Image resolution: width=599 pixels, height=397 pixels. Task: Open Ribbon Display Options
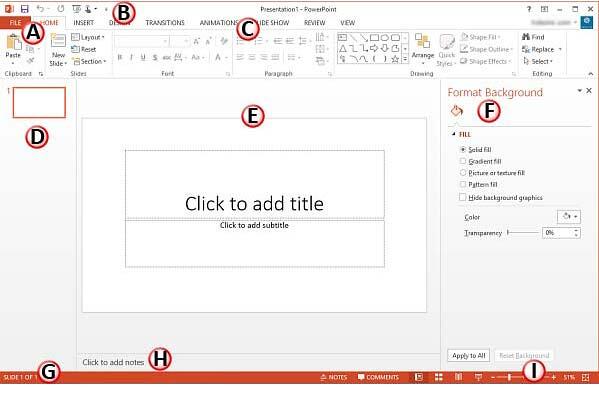pos(544,9)
